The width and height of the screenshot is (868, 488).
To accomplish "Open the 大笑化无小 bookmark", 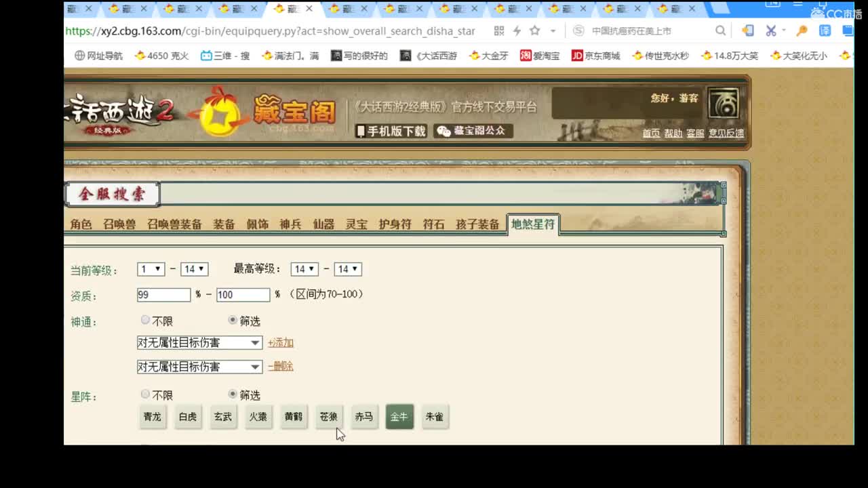I will [799, 56].
